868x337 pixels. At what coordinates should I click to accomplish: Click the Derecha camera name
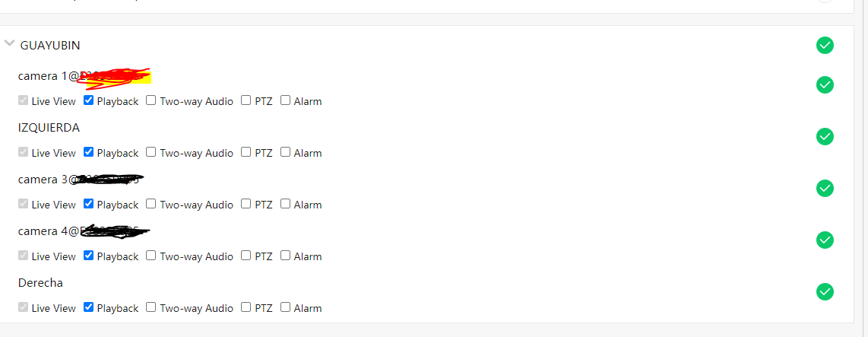pyautogui.click(x=40, y=283)
